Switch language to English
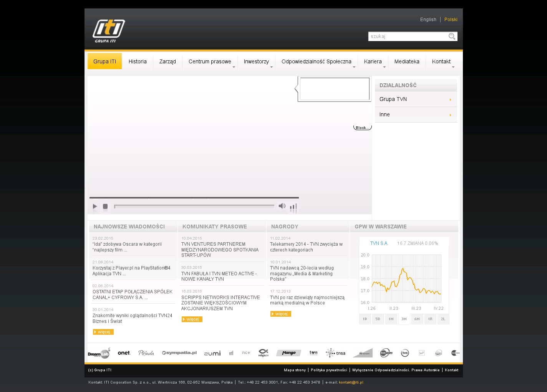This screenshot has height=392, width=547. click(428, 20)
